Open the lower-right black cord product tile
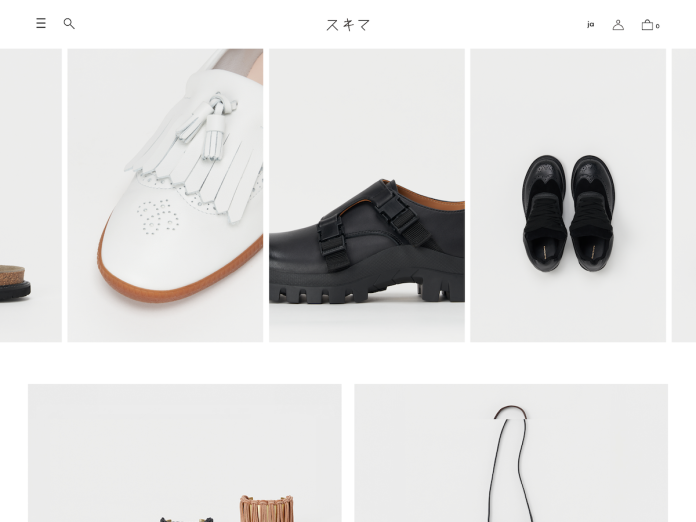 pyautogui.click(x=511, y=453)
